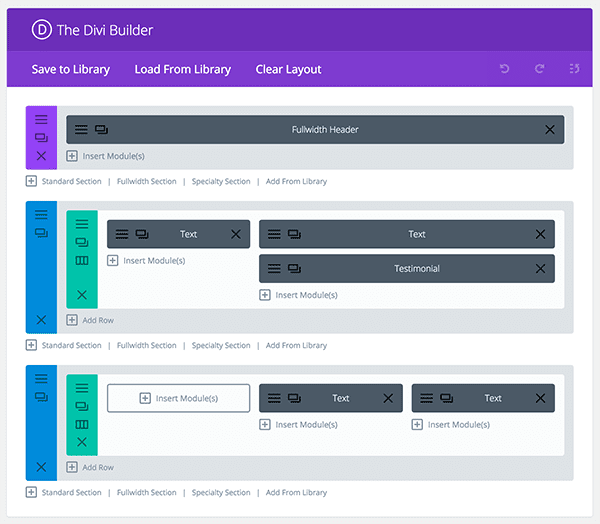Click Clear Layout
Image resolution: width=600 pixels, height=524 pixels.
(x=289, y=69)
